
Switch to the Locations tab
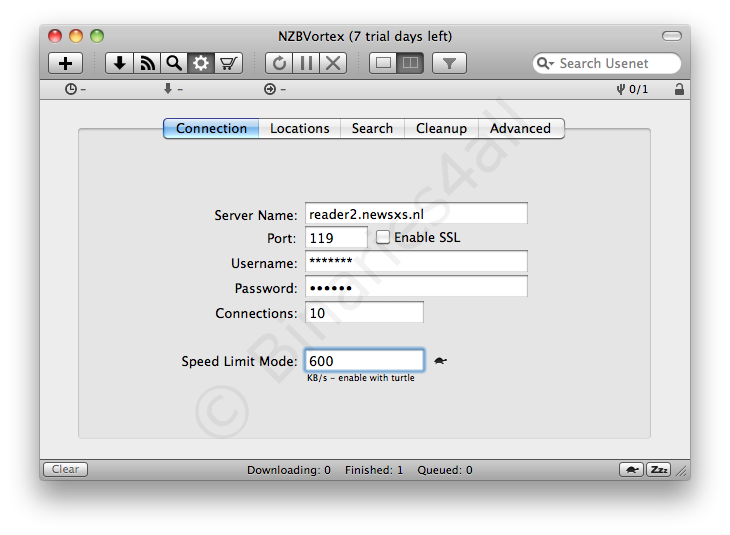click(299, 129)
